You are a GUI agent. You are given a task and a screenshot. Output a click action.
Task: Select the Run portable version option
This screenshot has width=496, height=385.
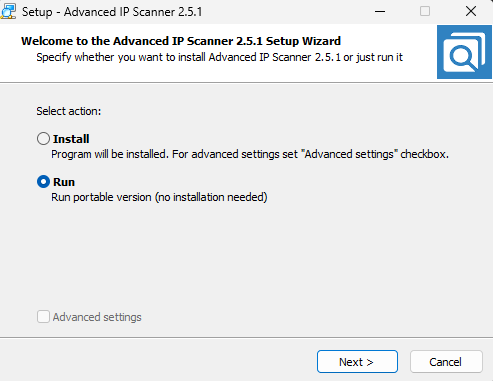[x=43, y=182]
